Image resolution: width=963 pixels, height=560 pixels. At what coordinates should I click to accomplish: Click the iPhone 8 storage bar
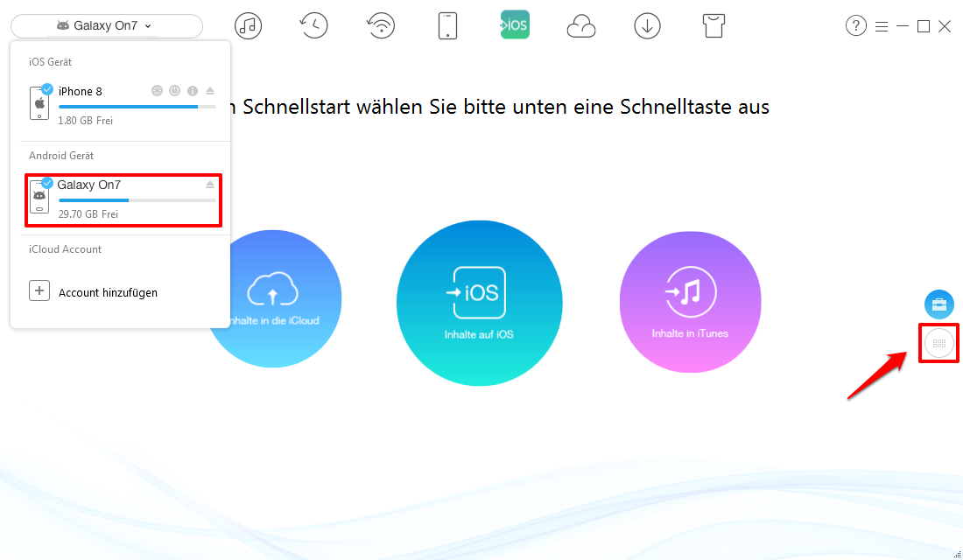coord(137,107)
